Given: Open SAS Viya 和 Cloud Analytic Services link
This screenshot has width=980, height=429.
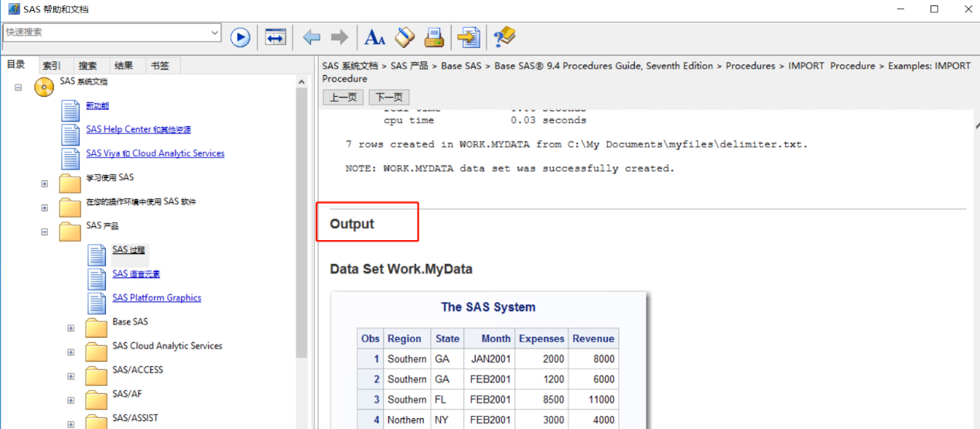Looking at the screenshot, I should [155, 153].
